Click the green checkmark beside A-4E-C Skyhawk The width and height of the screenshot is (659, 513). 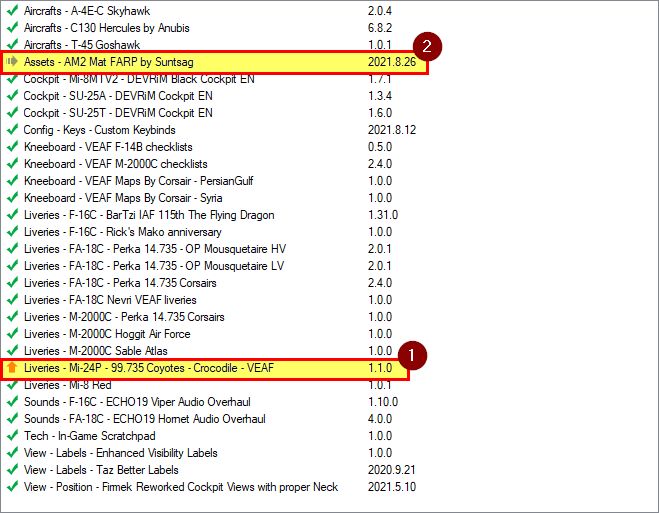(12, 11)
